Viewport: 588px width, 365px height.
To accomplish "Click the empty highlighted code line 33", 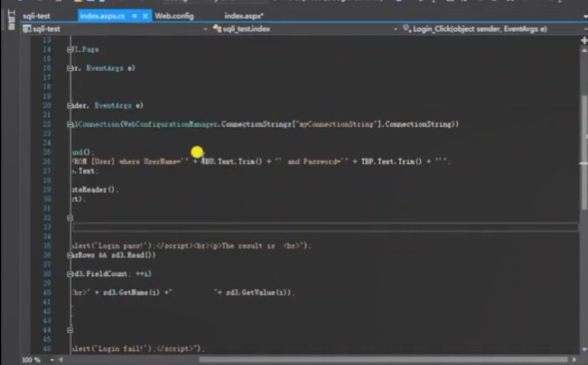I will (x=325, y=227).
